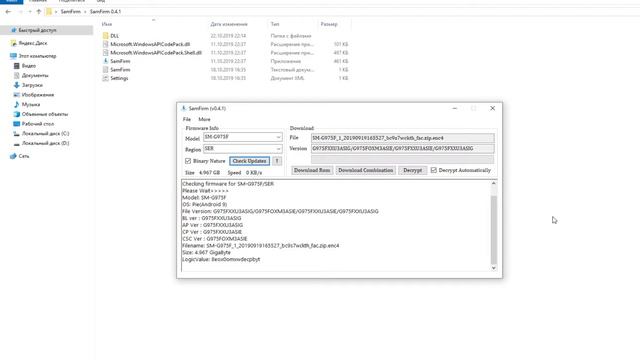The height and width of the screenshot is (360, 640).
Task: Click the Decrypt button
Action: tap(413, 170)
